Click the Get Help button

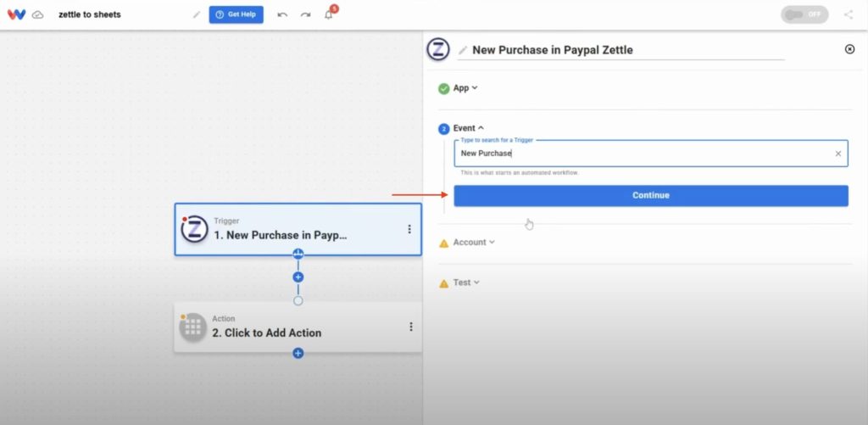click(x=236, y=15)
